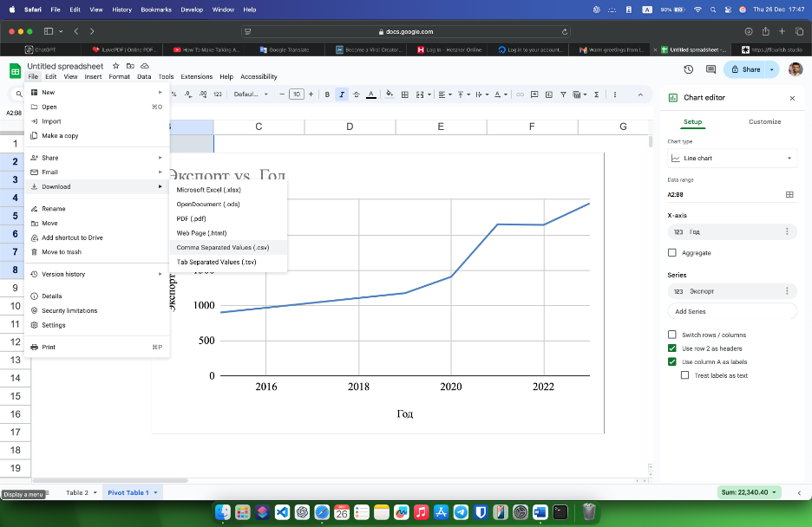Open the Sum: 22,340.40 summary dropdown
Viewport: 812px width, 527px height.
(x=749, y=492)
